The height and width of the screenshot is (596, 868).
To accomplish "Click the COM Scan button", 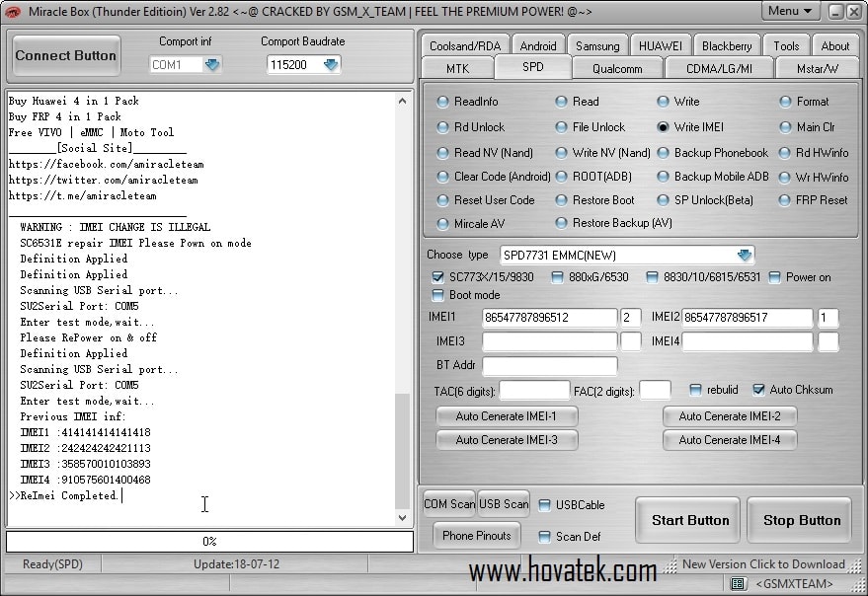I will point(449,504).
